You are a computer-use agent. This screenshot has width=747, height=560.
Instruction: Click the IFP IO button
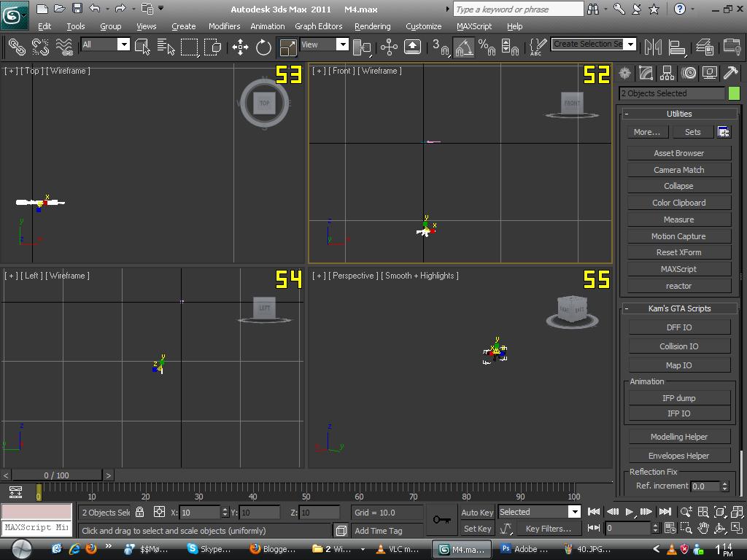coord(679,413)
